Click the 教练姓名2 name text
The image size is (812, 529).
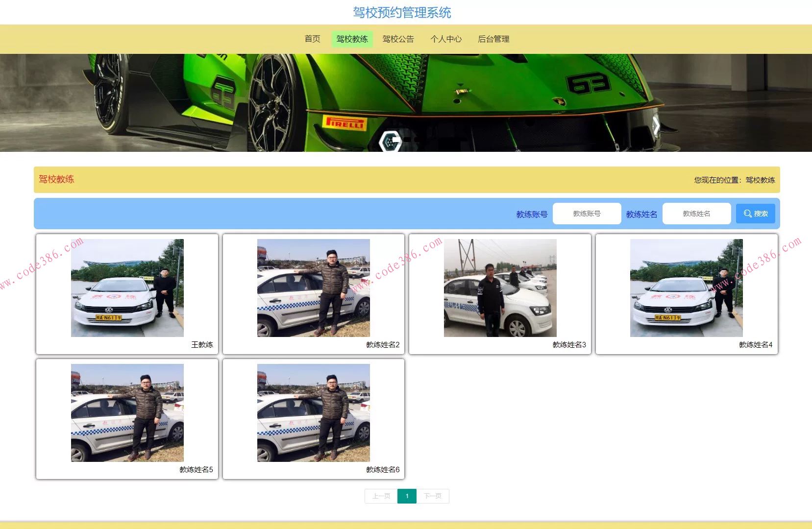(383, 345)
